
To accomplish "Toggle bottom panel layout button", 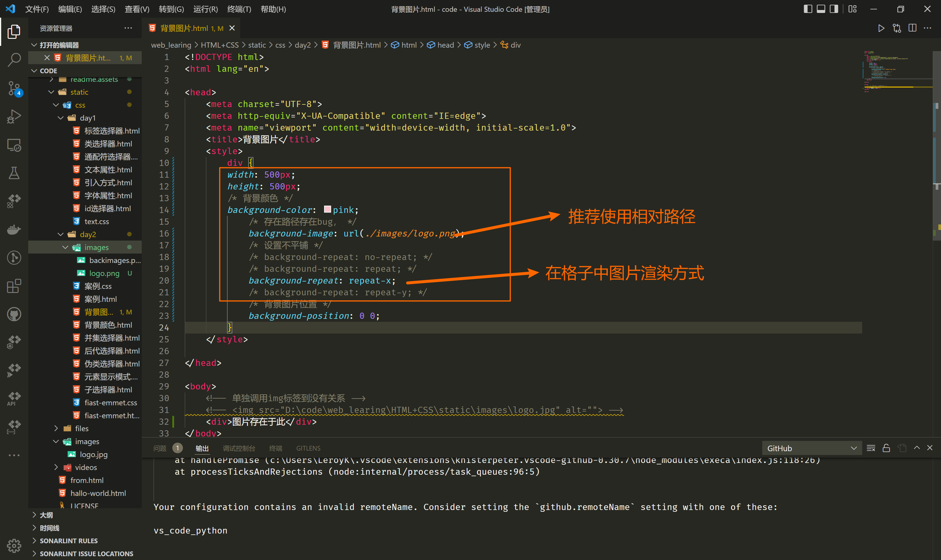I will [821, 9].
